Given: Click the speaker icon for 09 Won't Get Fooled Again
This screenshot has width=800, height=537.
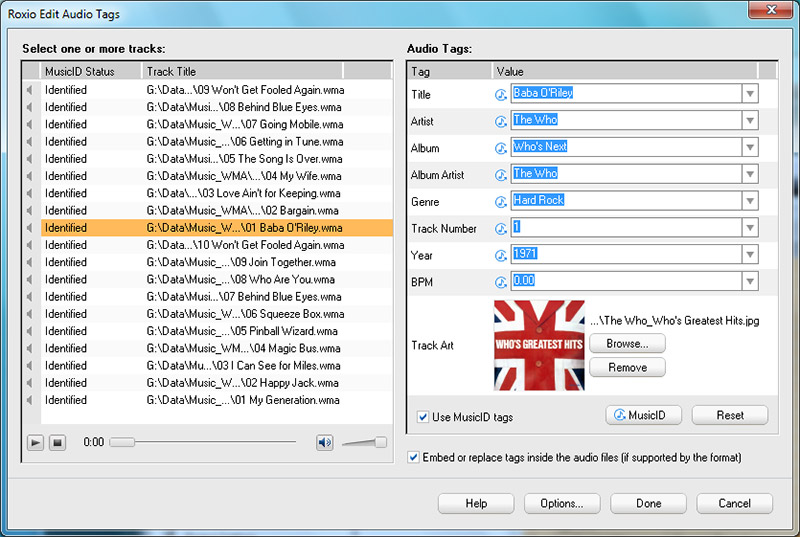Looking at the screenshot, I should click(30, 90).
